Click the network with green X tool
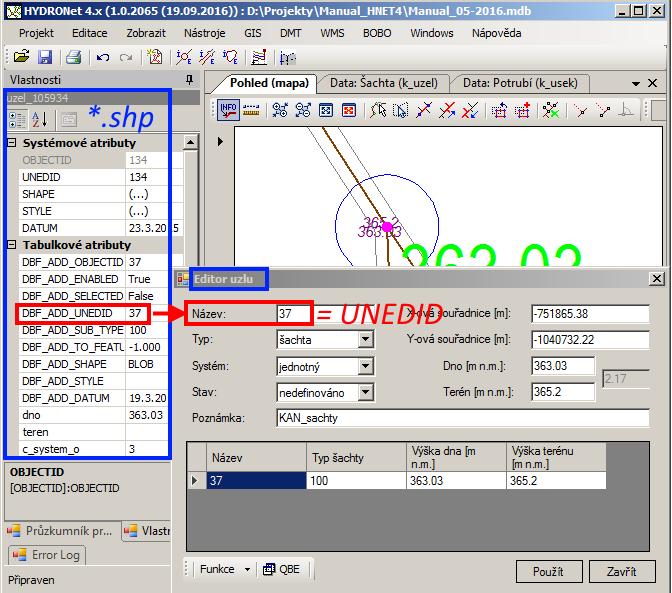This screenshot has height=593, width=672. point(551,110)
